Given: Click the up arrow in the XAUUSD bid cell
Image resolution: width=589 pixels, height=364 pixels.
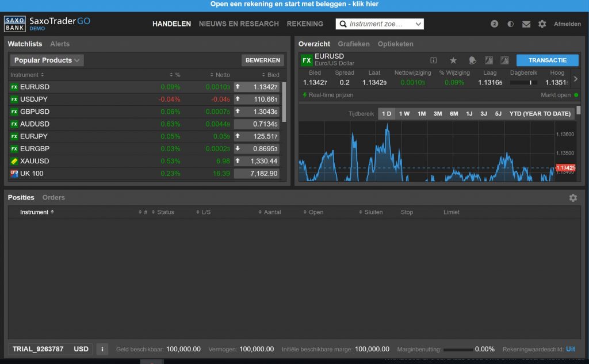Looking at the screenshot, I should 238,161.
